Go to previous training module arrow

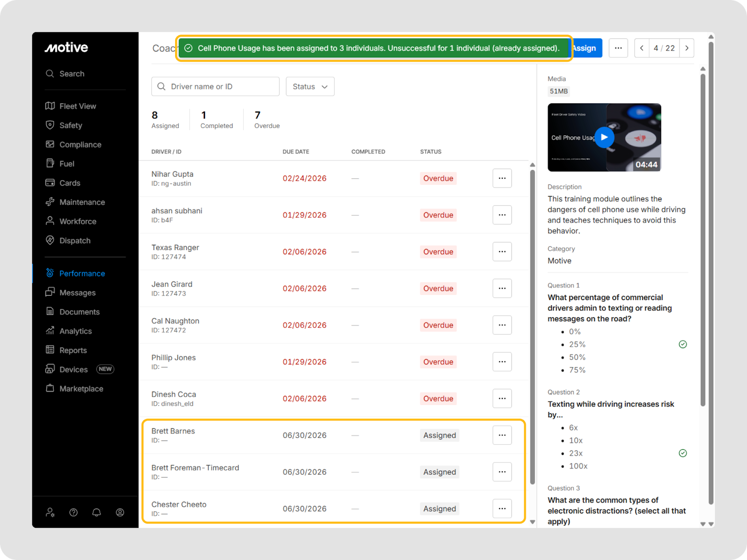(642, 48)
